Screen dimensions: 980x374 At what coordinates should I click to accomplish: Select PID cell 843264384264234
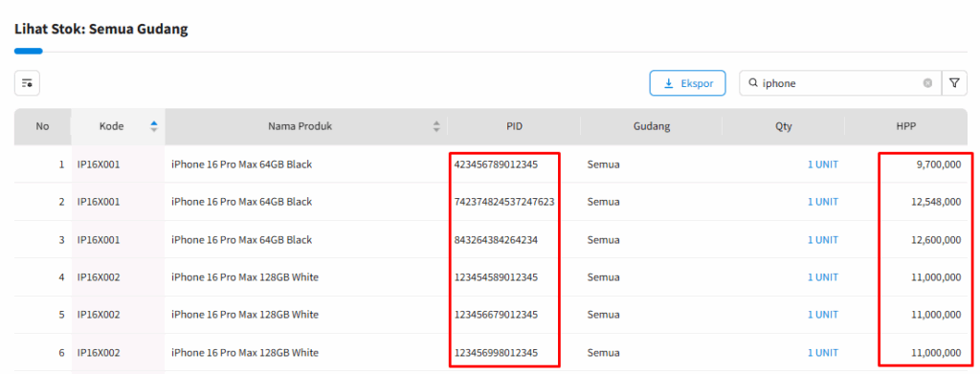pyautogui.click(x=496, y=240)
